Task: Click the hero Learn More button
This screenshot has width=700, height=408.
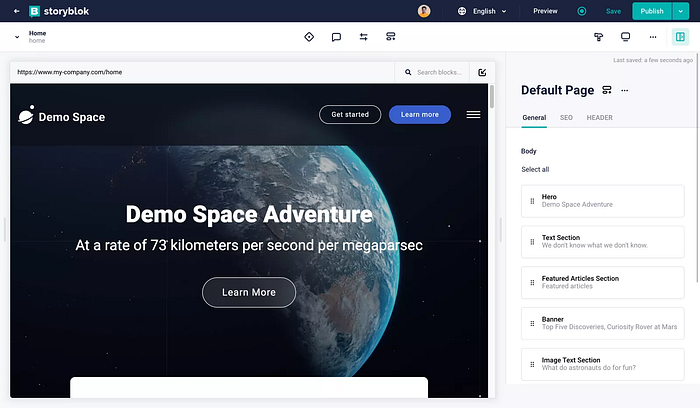Action: tap(249, 292)
